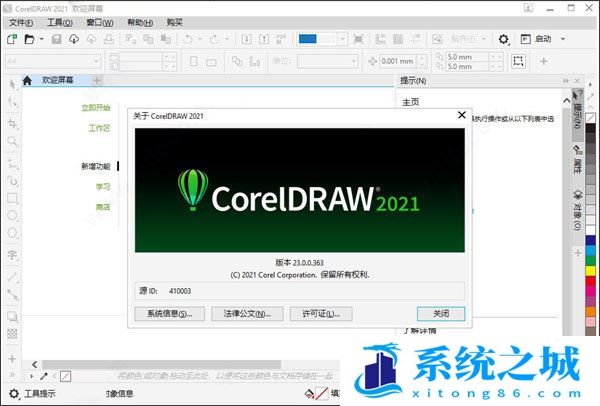Open the page size A4 dropdown

coord(96,61)
